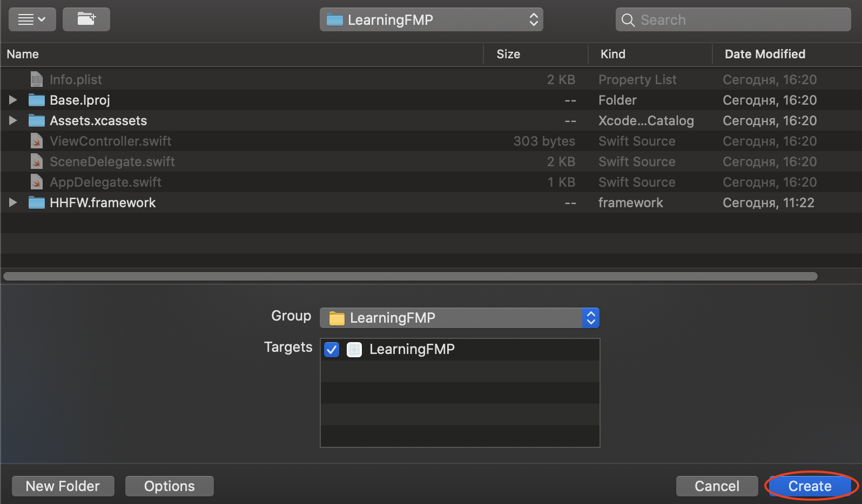The width and height of the screenshot is (862, 504).
Task: Sort by Date Modified column header
Action: (x=765, y=54)
